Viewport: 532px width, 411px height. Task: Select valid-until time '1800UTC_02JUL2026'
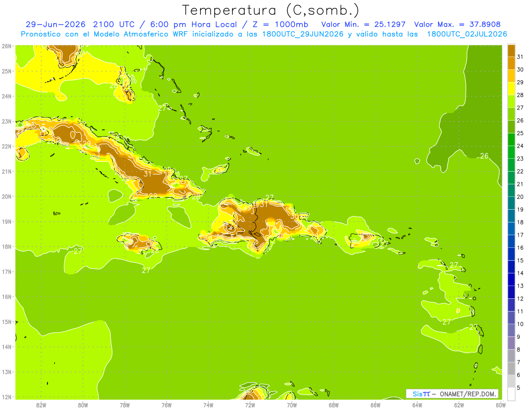click(x=467, y=34)
